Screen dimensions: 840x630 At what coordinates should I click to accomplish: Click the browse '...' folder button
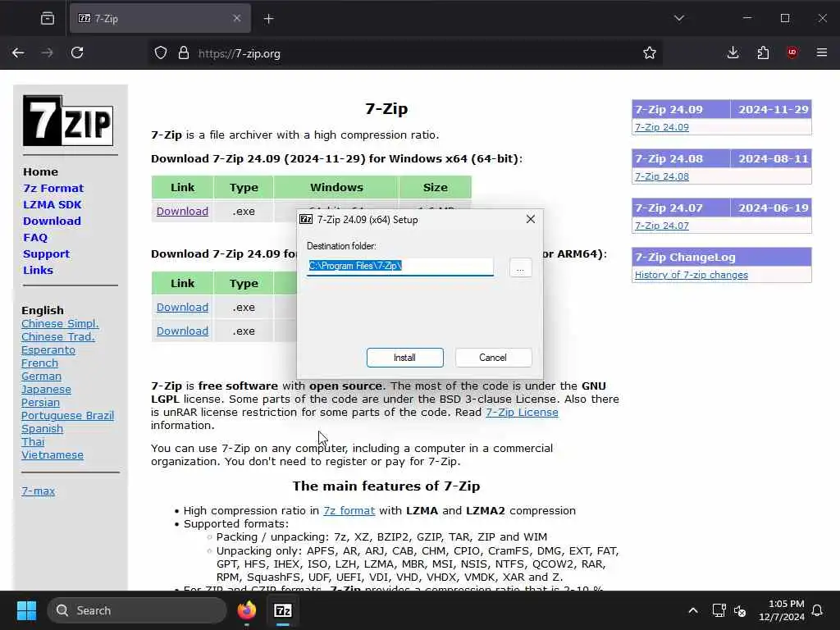(520, 267)
